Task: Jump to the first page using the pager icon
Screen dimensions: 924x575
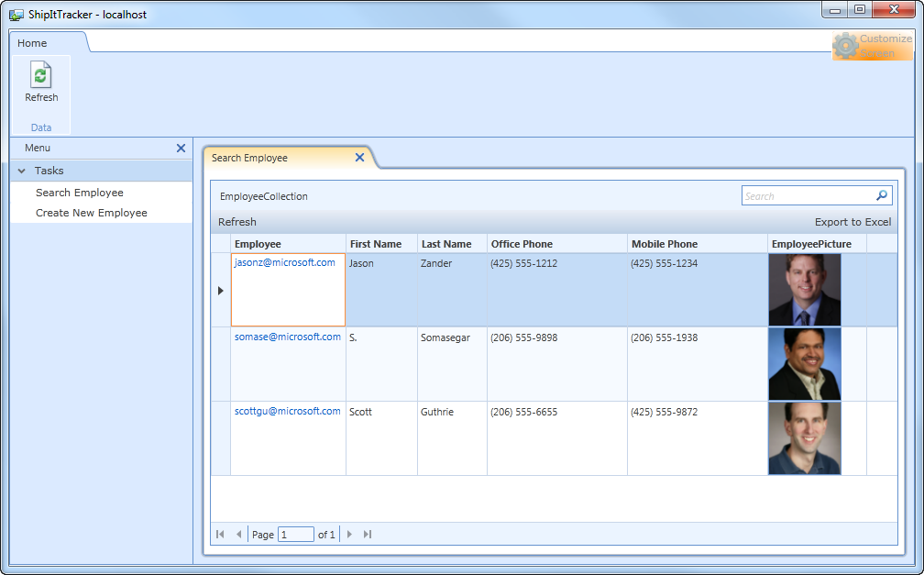Action: tap(219, 534)
